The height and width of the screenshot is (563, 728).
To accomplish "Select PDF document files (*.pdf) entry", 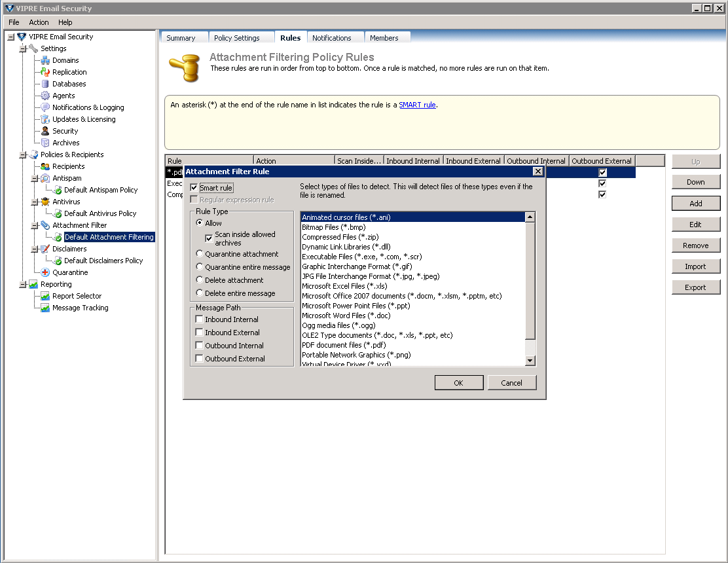I will coord(412,345).
